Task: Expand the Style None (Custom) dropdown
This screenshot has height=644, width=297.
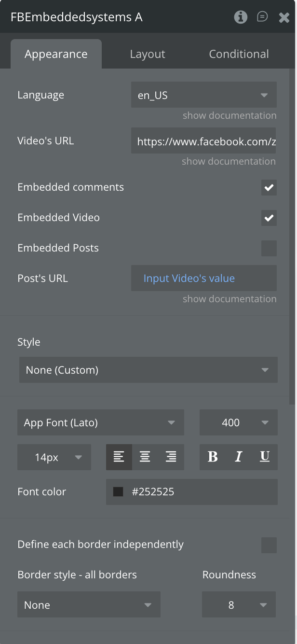Action: [148, 370]
